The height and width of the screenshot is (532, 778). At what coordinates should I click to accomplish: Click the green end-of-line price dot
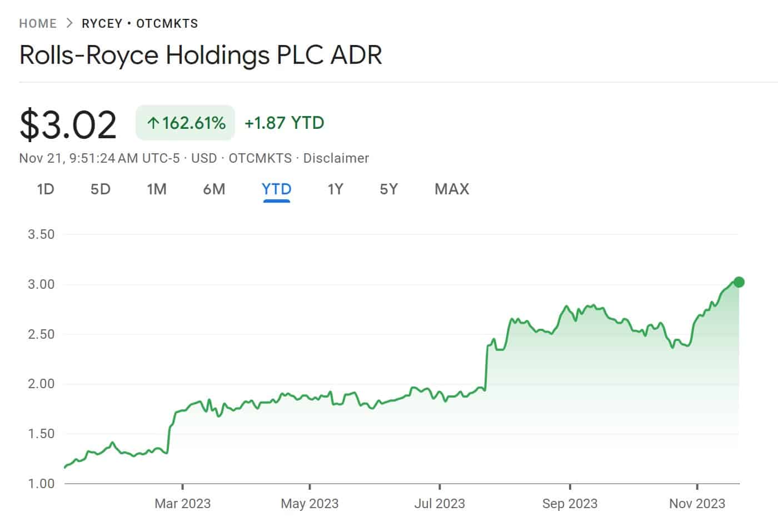click(739, 282)
